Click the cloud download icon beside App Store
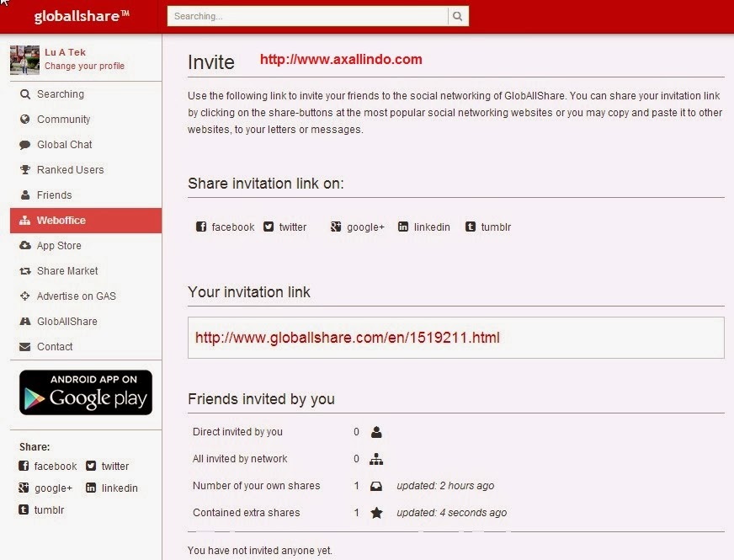Image resolution: width=734 pixels, height=560 pixels. [x=24, y=245]
